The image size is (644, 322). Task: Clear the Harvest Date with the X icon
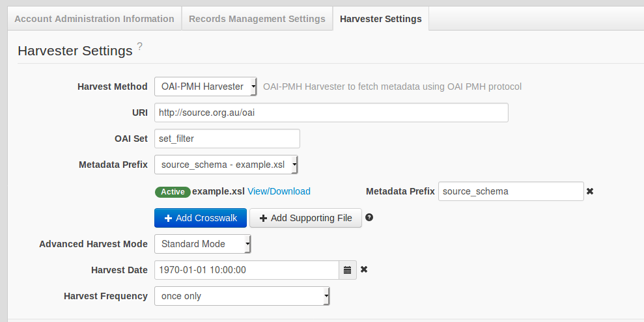click(x=364, y=269)
